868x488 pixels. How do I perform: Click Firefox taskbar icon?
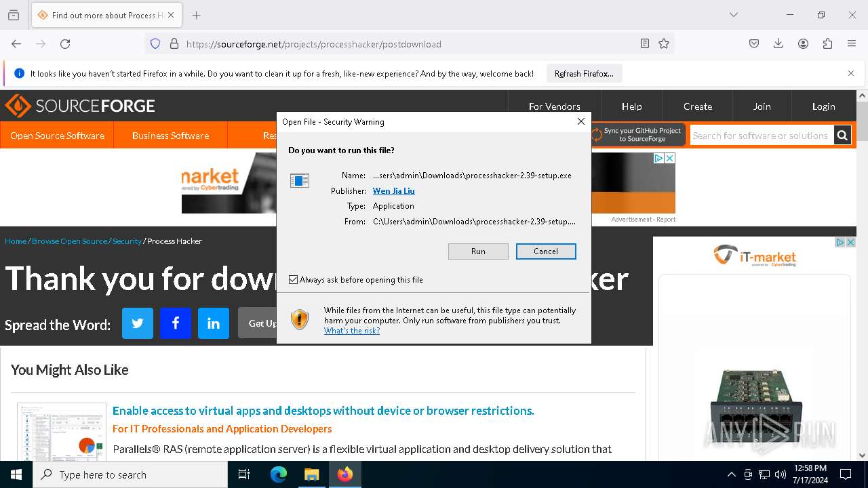[345, 474]
